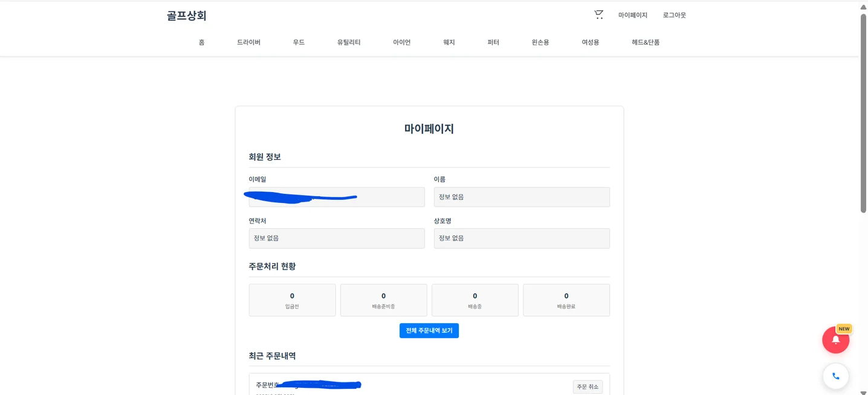Open the 마이페이지 link
Viewport: 868px width, 395px height.
pyautogui.click(x=631, y=15)
